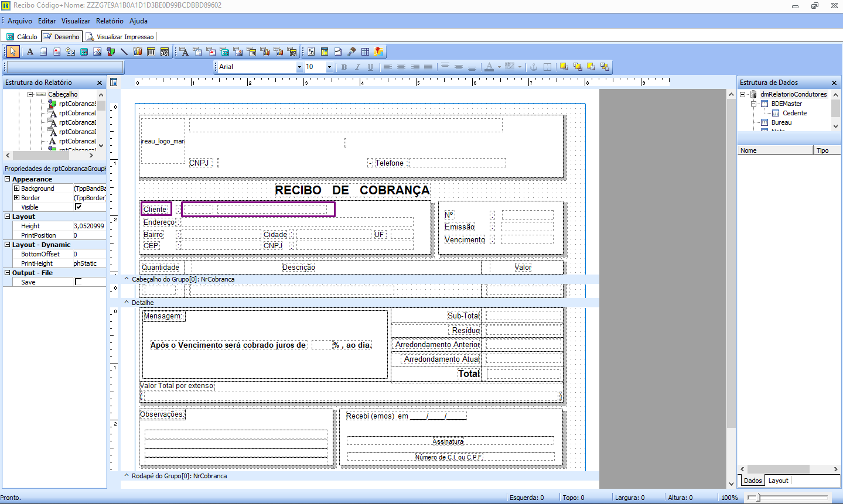
Task: Expand the Background property
Action: (17, 188)
